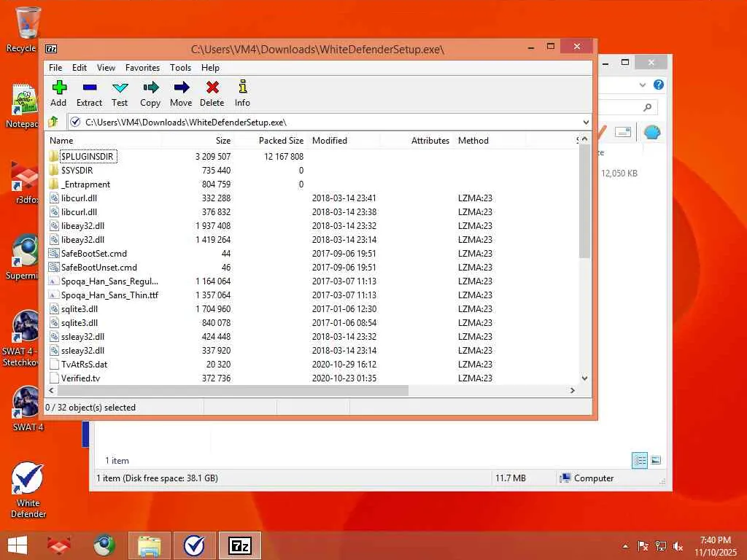Expand the 7-Zip address path dropdown
Screen dimensions: 747x560
click(x=586, y=122)
